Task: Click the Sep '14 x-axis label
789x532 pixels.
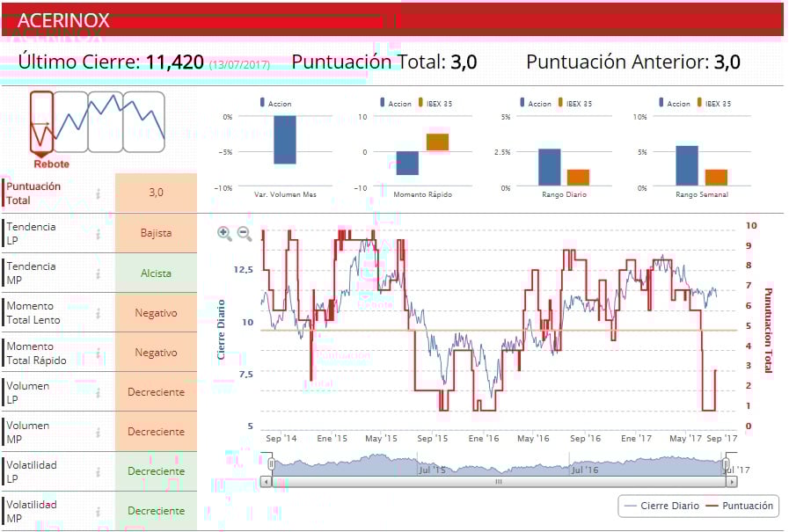Action: pos(281,439)
